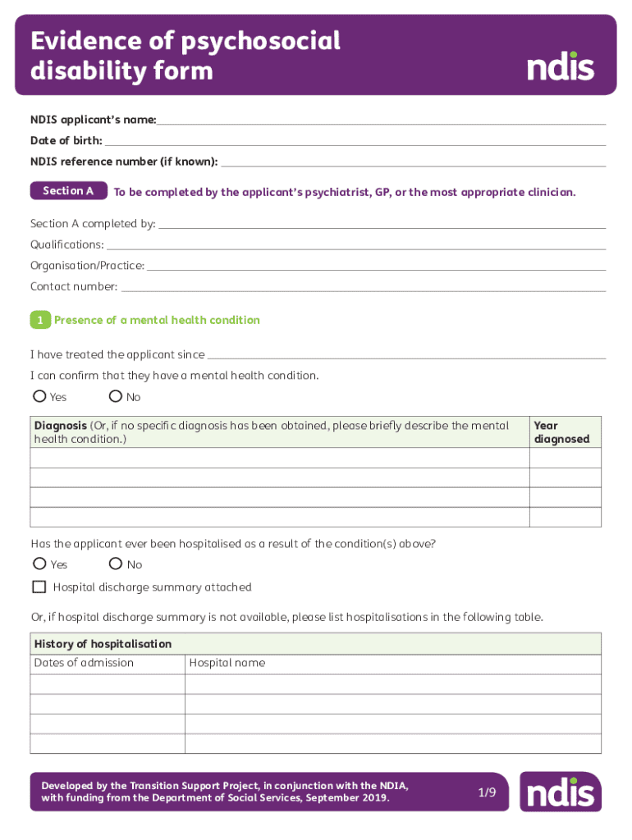Select No for applicant ever hospitalised
The image size is (632, 840).
116,564
